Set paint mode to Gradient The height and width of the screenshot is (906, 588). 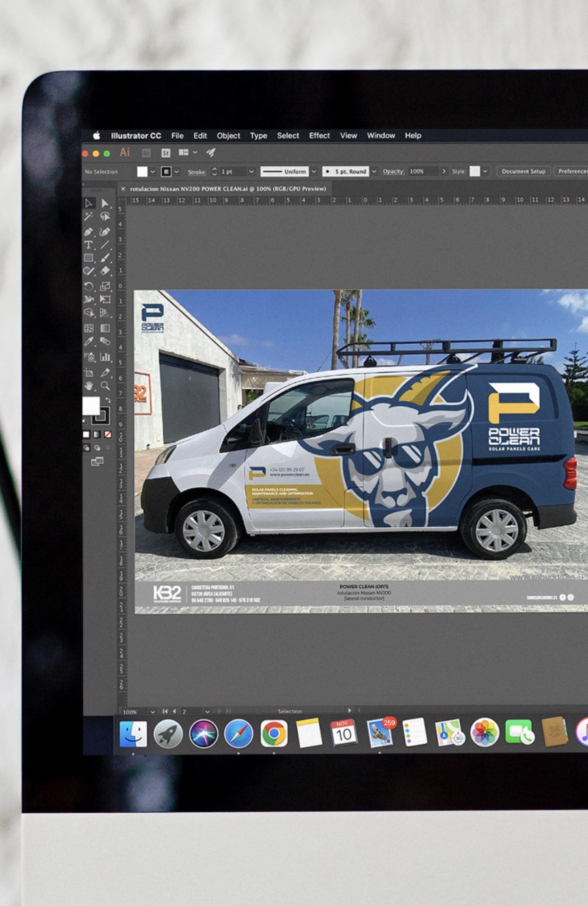pos(97,434)
